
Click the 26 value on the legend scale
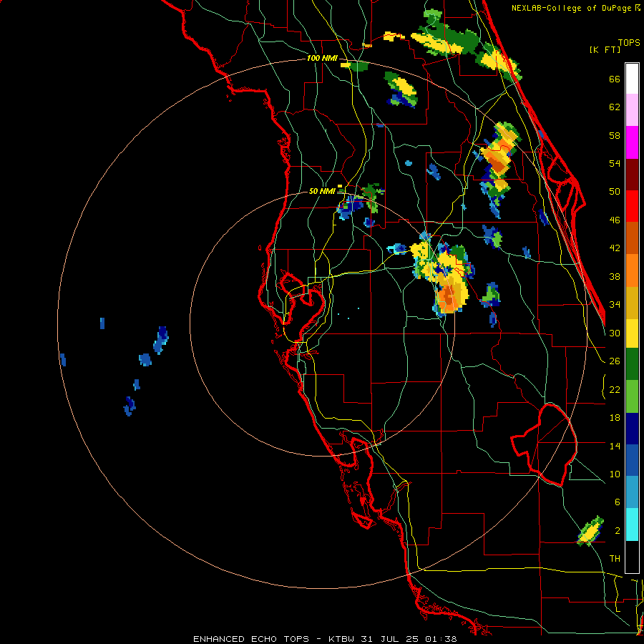tap(615, 361)
